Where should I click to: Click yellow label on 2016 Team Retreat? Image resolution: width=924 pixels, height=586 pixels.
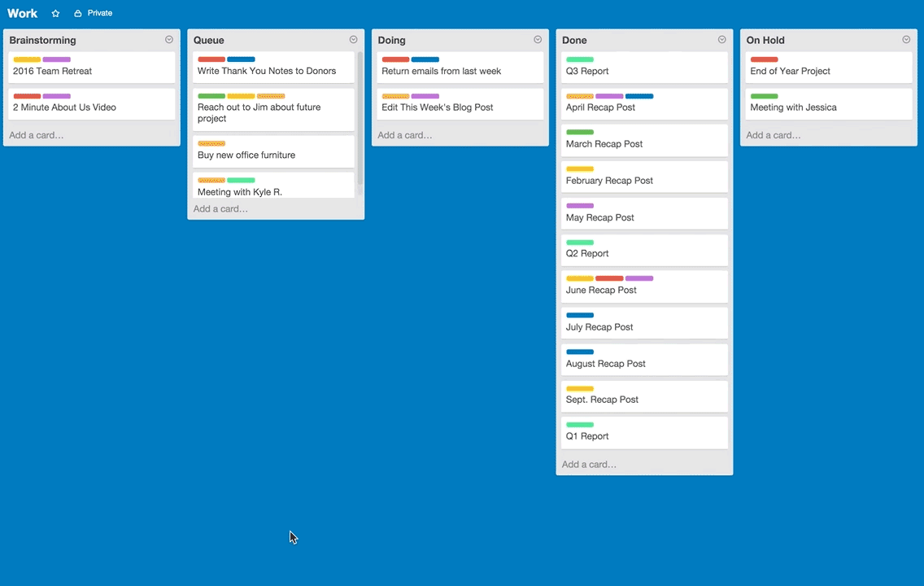pyautogui.click(x=27, y=59)
